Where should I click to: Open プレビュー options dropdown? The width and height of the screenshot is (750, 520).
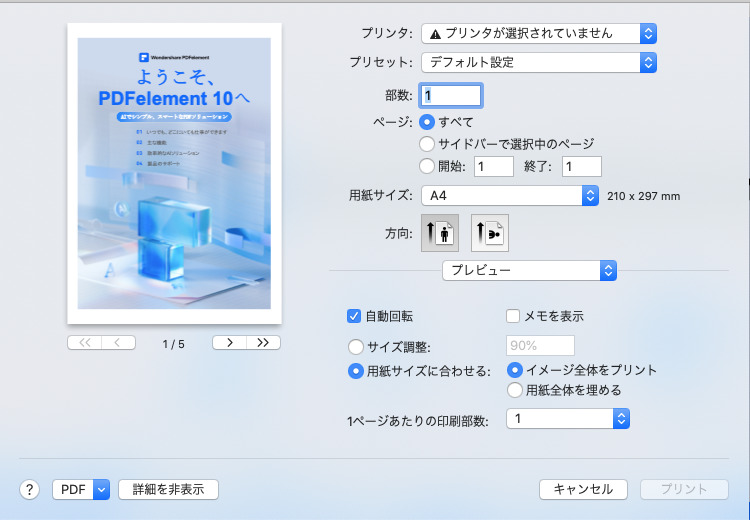pos(529,271)
